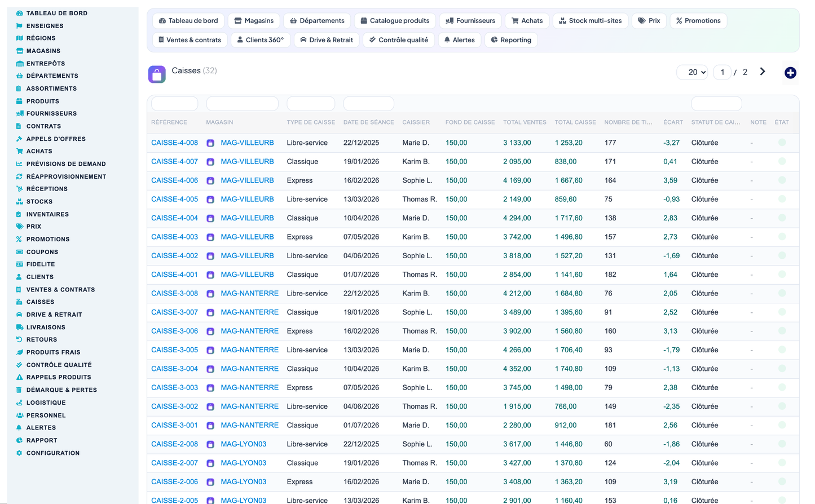
Task: Click the Achats cart icon in sidebar
Action: (x=20, y=151)
